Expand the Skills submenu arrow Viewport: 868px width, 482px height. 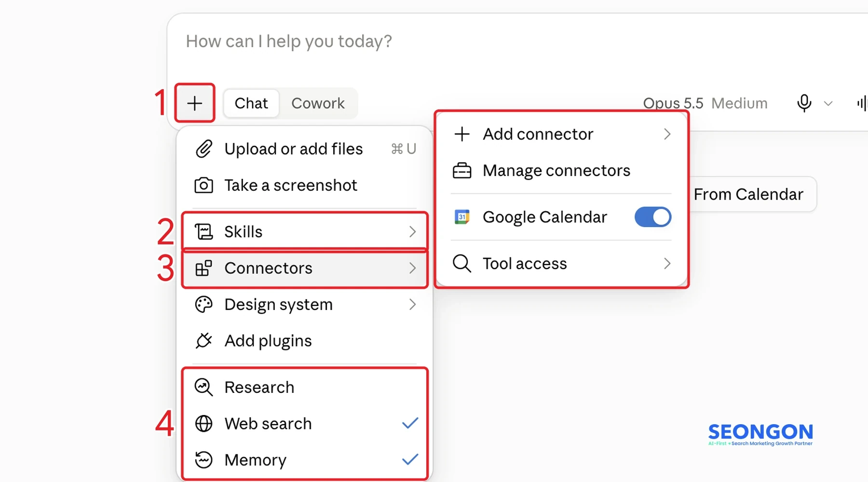coord(412,232)
